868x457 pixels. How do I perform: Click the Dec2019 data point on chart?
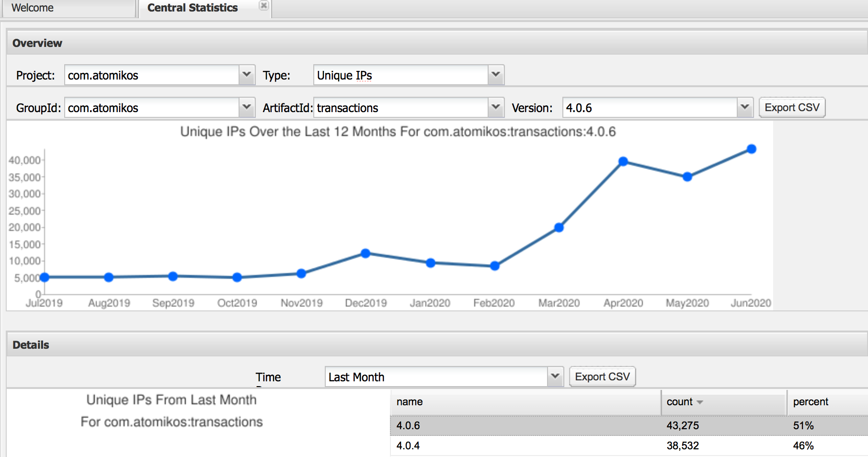pos(365,253)
